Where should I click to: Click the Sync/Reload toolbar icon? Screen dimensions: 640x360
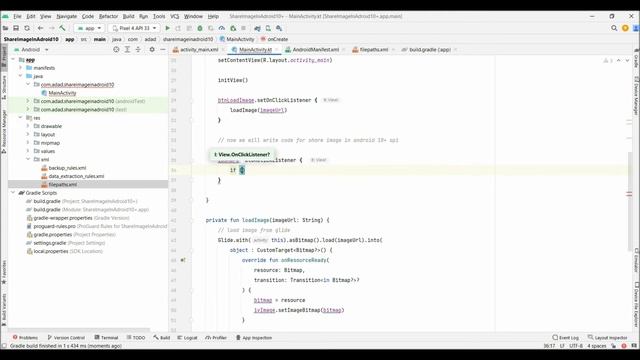pyautogui.click(x=27, y=28)
